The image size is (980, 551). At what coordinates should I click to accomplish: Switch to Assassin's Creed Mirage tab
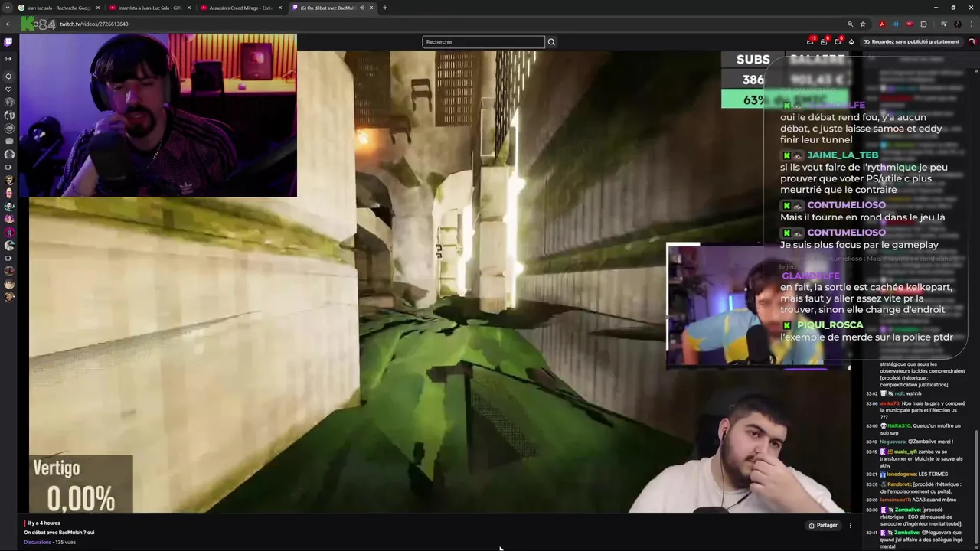(240, 8)
